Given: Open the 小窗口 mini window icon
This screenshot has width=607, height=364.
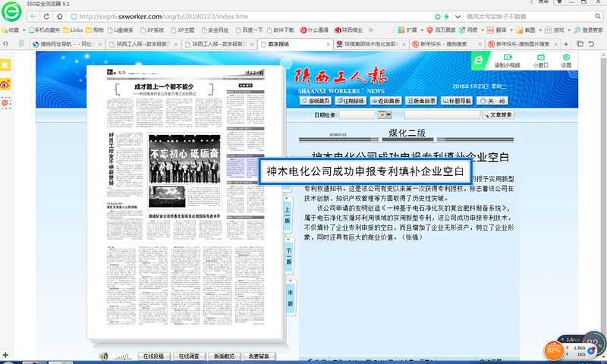Looking at the screenshot, I should (x=540, y=61).
